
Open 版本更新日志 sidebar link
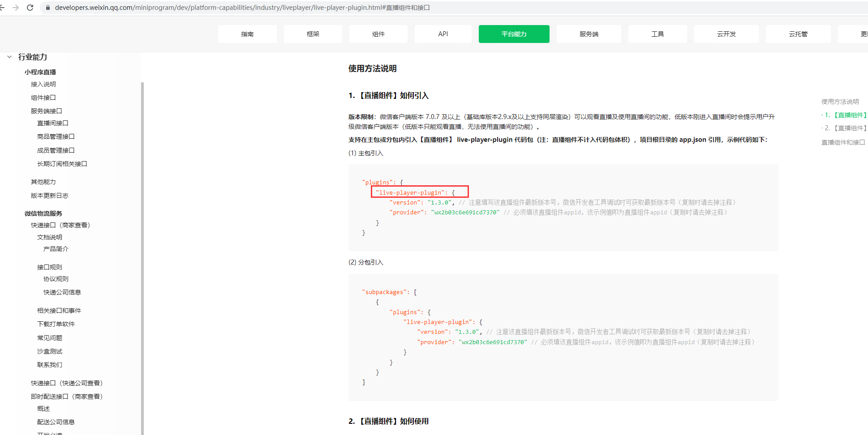tap(50, 196)
